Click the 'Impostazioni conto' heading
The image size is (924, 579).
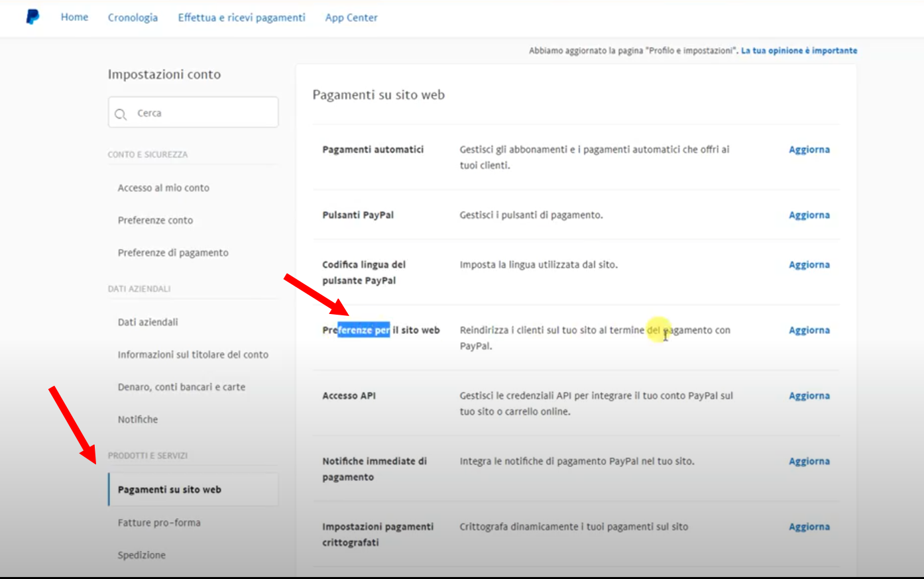tap(164, 75)
